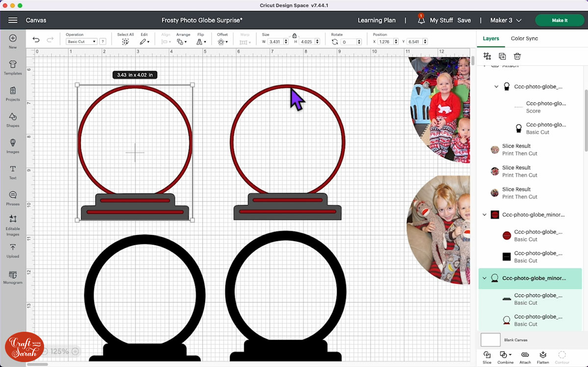The image size is (588, 367).
Task: Open the notifications bell
Action: point(421,20)
